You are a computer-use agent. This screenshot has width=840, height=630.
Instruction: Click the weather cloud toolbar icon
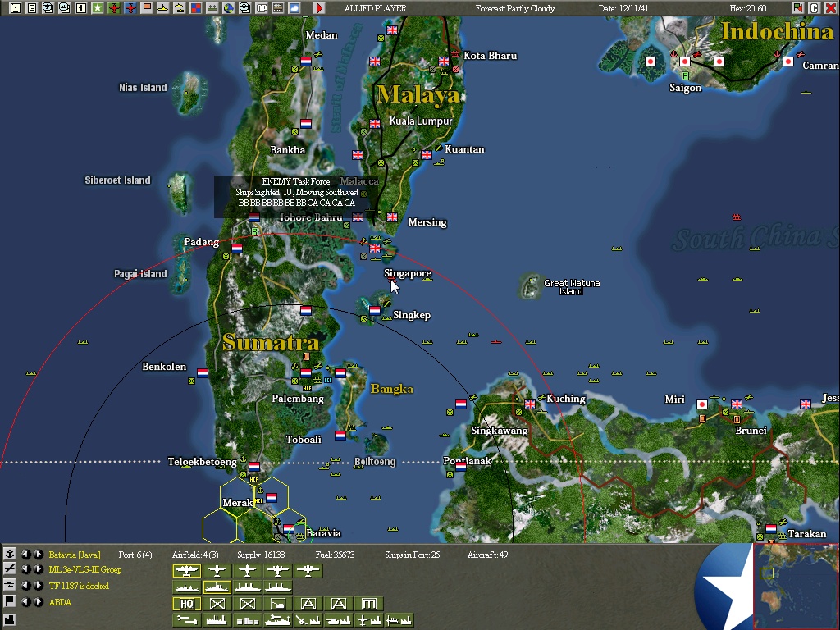click(294, 8)
